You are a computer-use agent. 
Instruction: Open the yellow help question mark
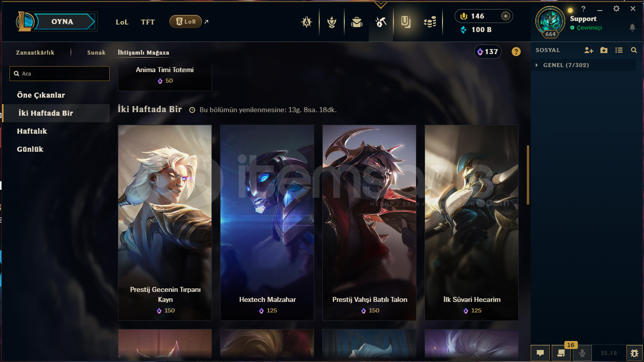pyautogui.click(x=516, y=52)
